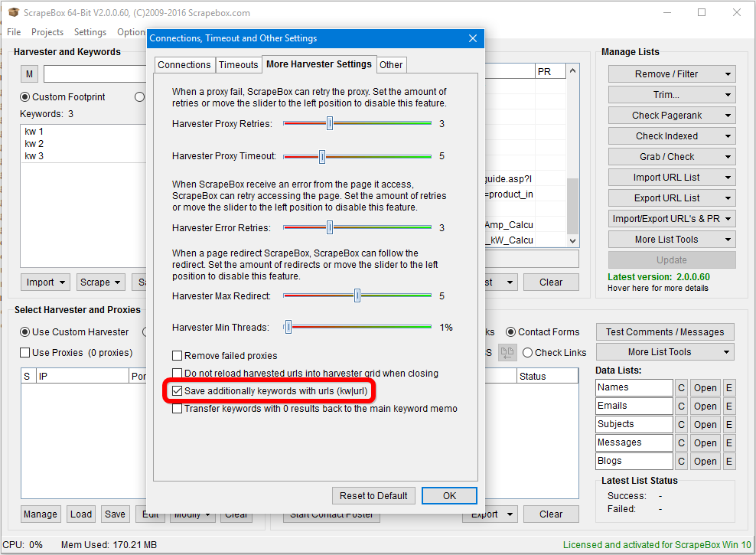The image size is (756, 555).
Task: Open the Blogs data list
Action: pyautogui.click(x=705, y=462)
